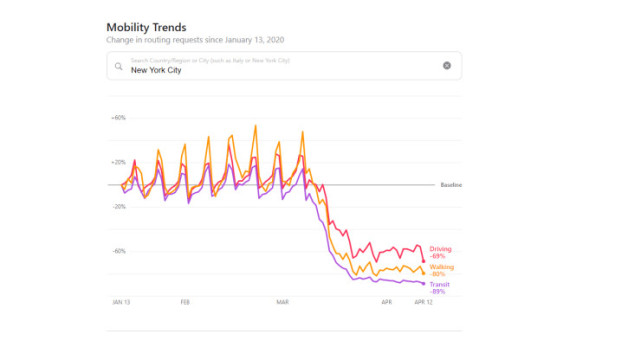Click the Baseline label beside the chart
641x360 pixels.
[x=451, y=185]
